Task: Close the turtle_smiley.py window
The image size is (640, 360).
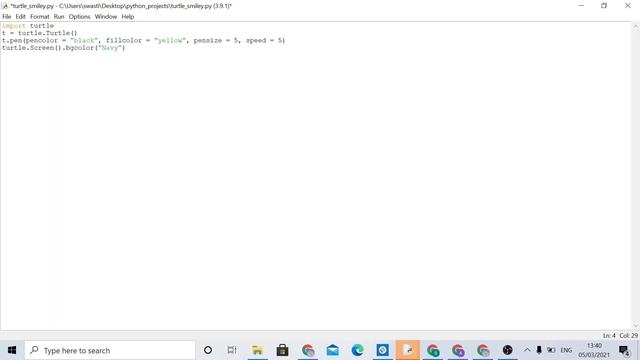Action: pos(628,6)
